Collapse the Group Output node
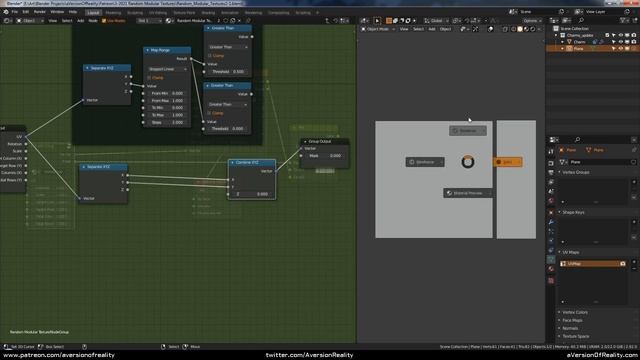 pyautogui.click(x=305, y=142)
